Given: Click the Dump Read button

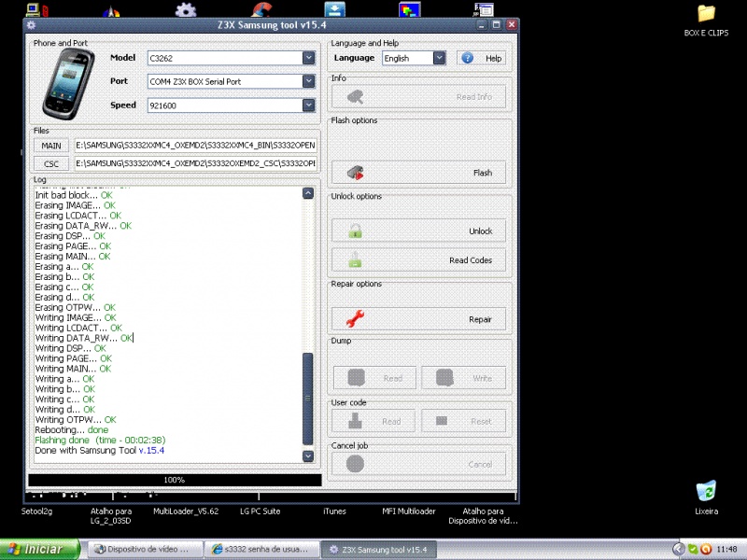Looking at the screenshot, I should pyautogui.click(x=374, y=378).
